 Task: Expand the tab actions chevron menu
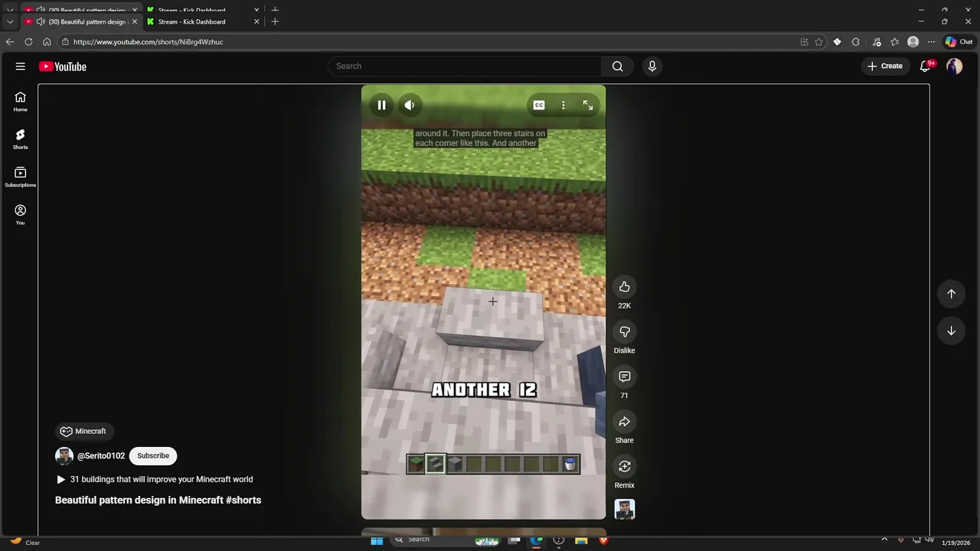tap(10, 21)
